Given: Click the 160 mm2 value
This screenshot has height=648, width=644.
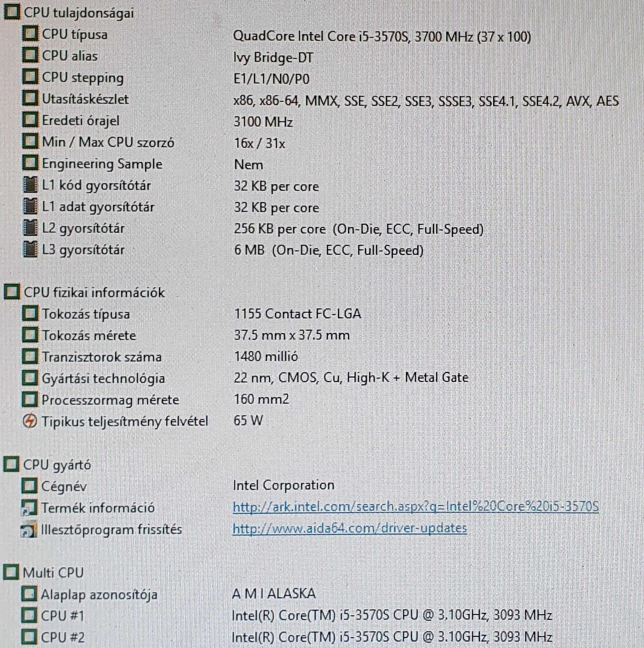Looking at the screenshot, I should [x=262, y=399].
